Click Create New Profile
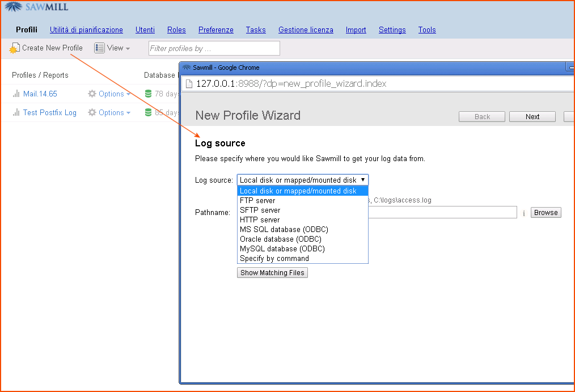575x392 pixels. [46, 48]
